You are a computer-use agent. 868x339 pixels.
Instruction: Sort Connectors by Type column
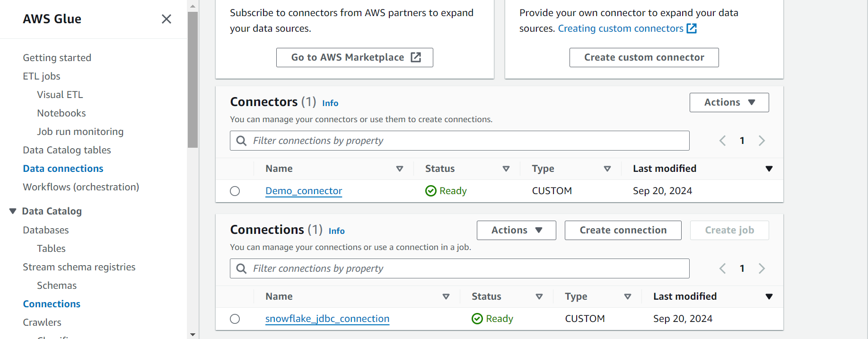coord(607,169)
